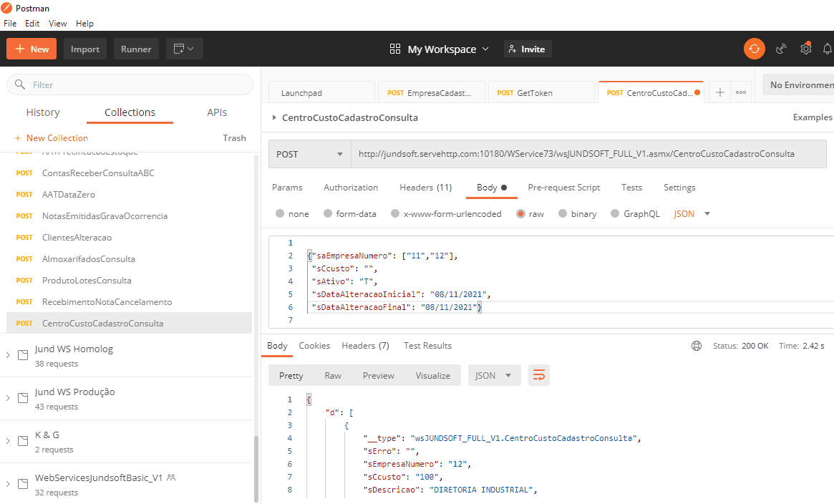Select the form-data radio button
834x504 pixels.
(x=329, y=213)
